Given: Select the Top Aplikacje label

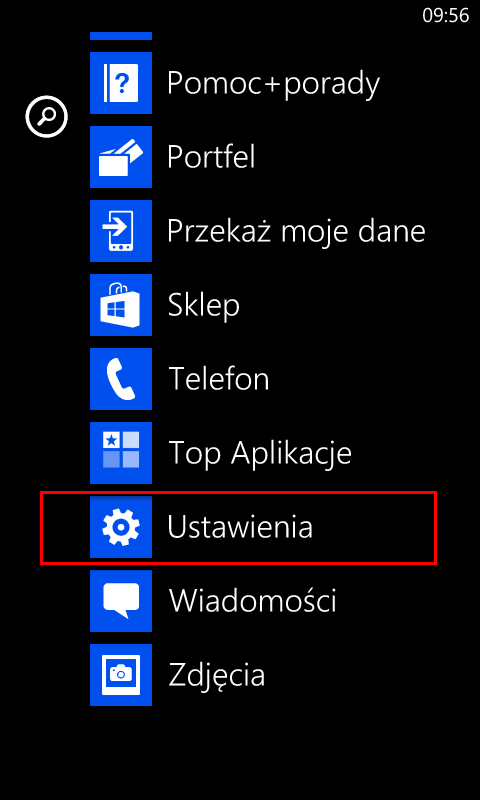Looking at the screenshot, I should pyautogui.click(x=260, y=454).
